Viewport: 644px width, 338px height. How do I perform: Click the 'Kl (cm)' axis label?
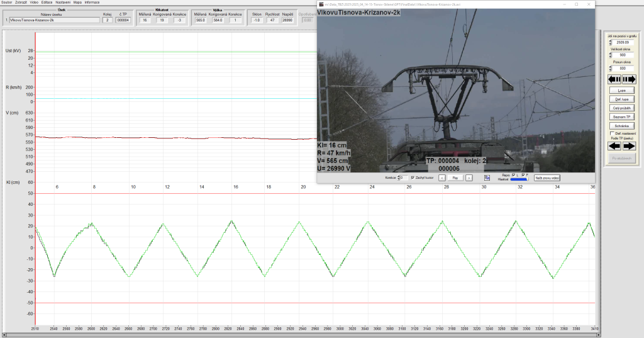coord(13,182)
